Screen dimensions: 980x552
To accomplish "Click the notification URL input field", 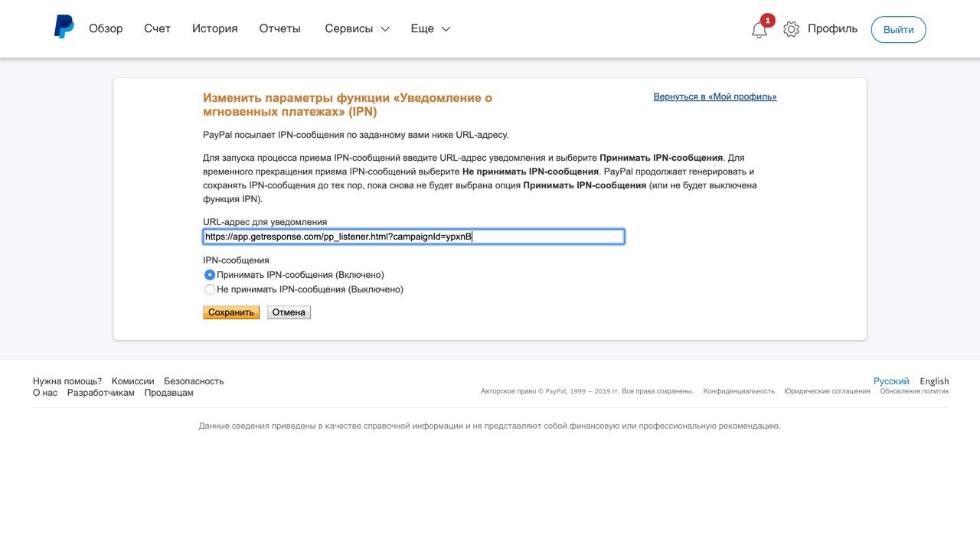I will [413, 237].
